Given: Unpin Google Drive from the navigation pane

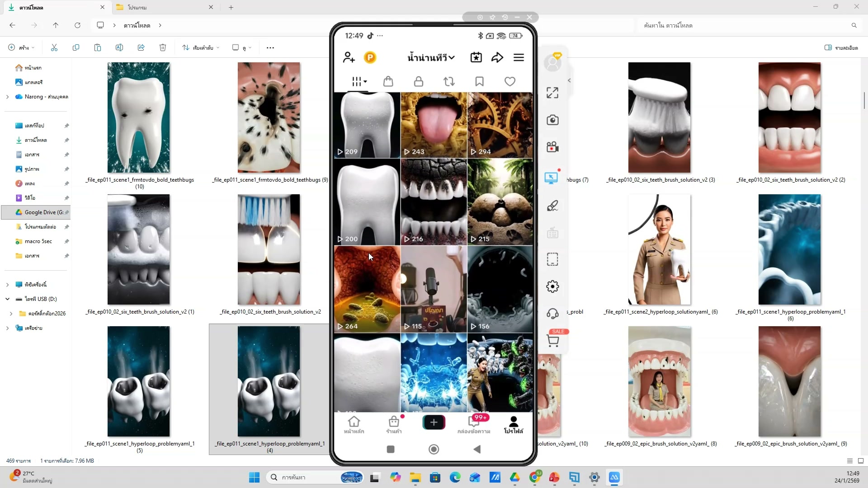Looking at the screenshot, I should tap(66, 212).
